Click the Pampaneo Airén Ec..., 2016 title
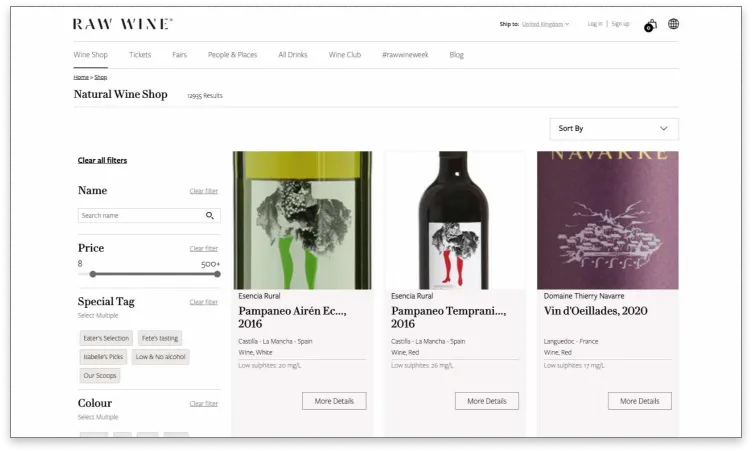752x452 pixels. click(x=292, y=318)
